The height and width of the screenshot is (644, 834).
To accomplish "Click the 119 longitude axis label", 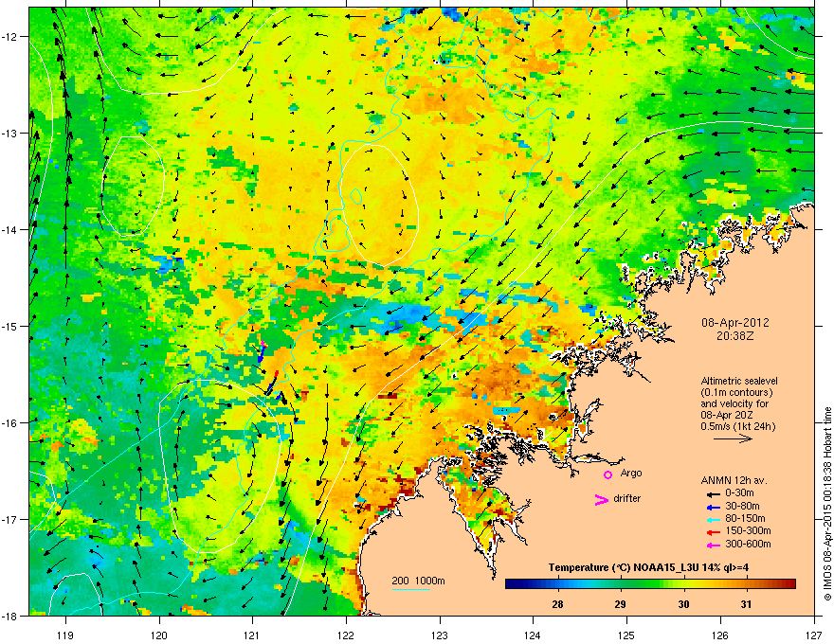I will click(65, 635).
